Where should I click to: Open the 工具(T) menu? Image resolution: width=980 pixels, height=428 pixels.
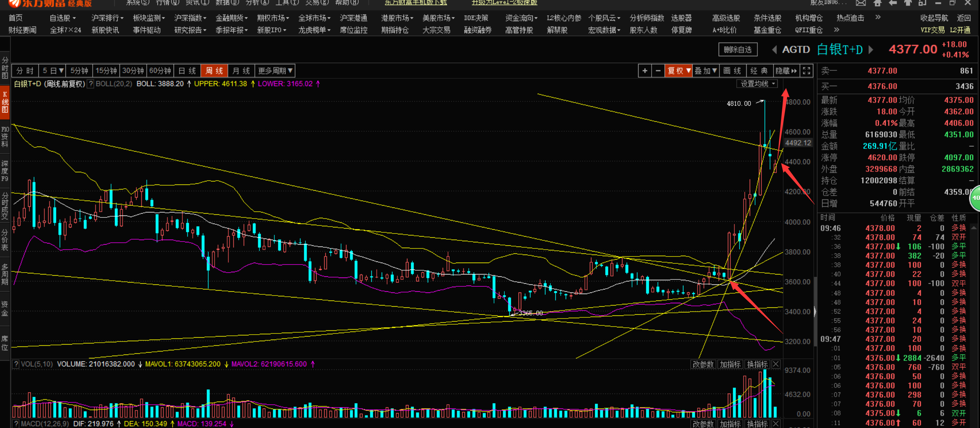click(287, 3)
